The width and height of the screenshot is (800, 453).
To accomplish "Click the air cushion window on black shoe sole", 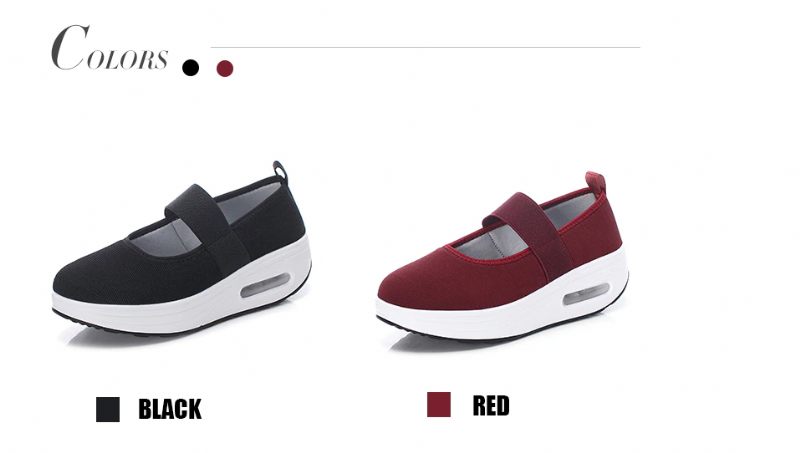I will pyautogui.click(x=265, y=285).
